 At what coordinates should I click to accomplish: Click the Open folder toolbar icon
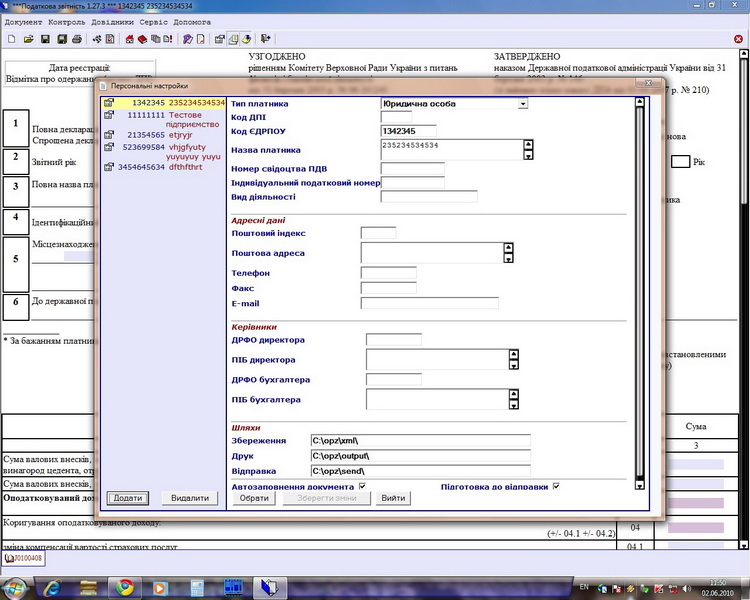coord(29,39)
